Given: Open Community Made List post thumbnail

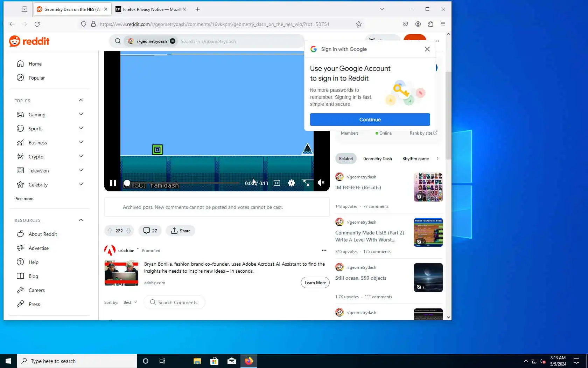Looking at the screenshot, I should pyautogui.click(x=428, y=232).
